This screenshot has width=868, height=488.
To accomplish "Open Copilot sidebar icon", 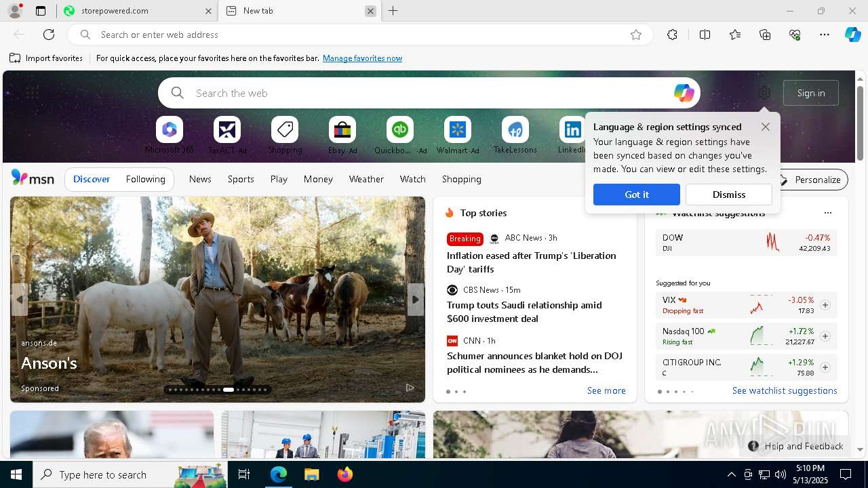I will (x=853, y=35).
